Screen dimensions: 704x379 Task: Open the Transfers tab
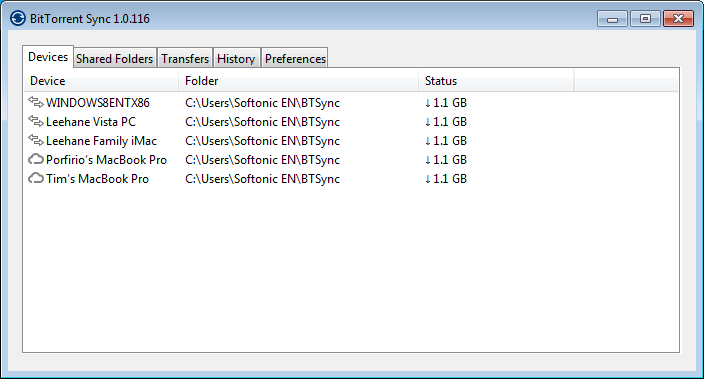(185, 58)
